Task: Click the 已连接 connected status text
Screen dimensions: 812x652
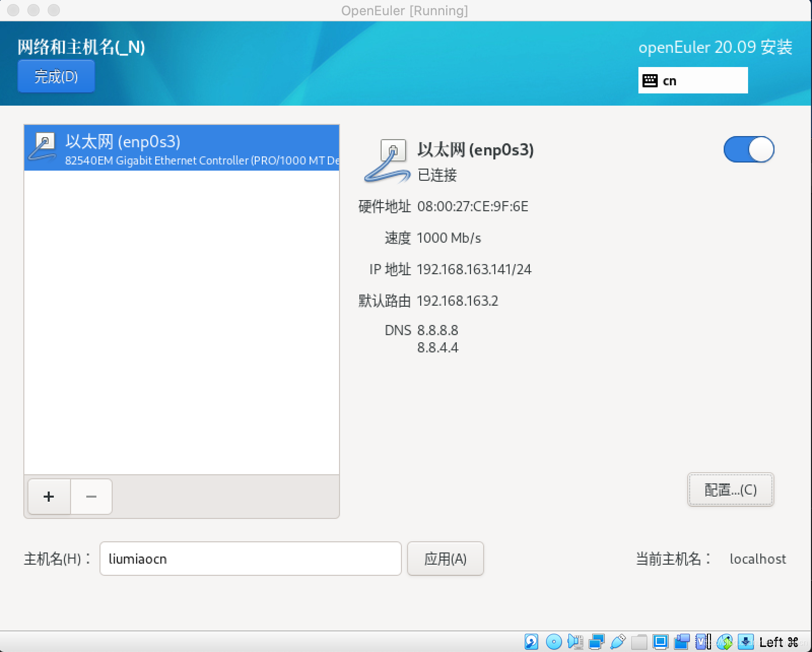Action: [437, 175]
